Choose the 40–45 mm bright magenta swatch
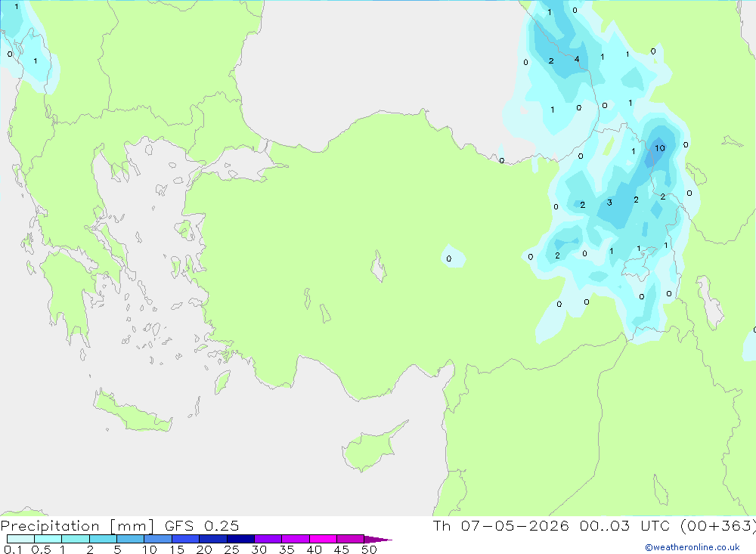Viewport: 756px width, 554px height. click(323, 539)
